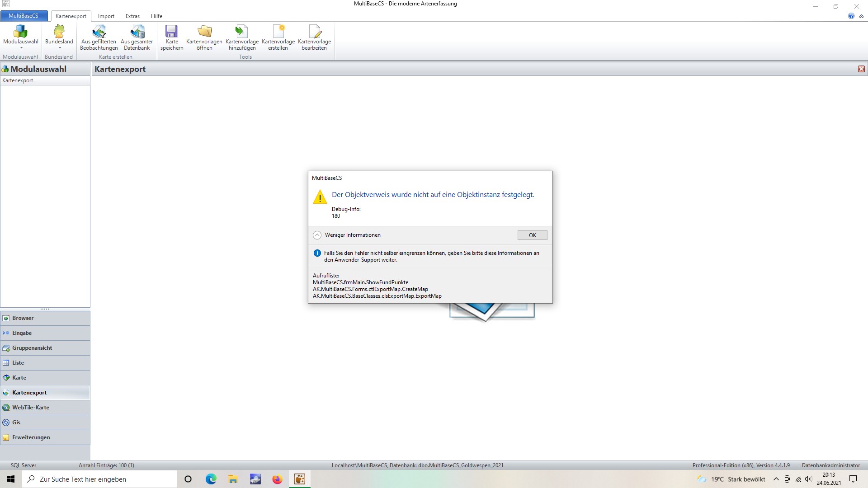The width and height of the screenshot is (868, 488).
Task: Click the Debug-Info value 180
Action: (336, 216)
